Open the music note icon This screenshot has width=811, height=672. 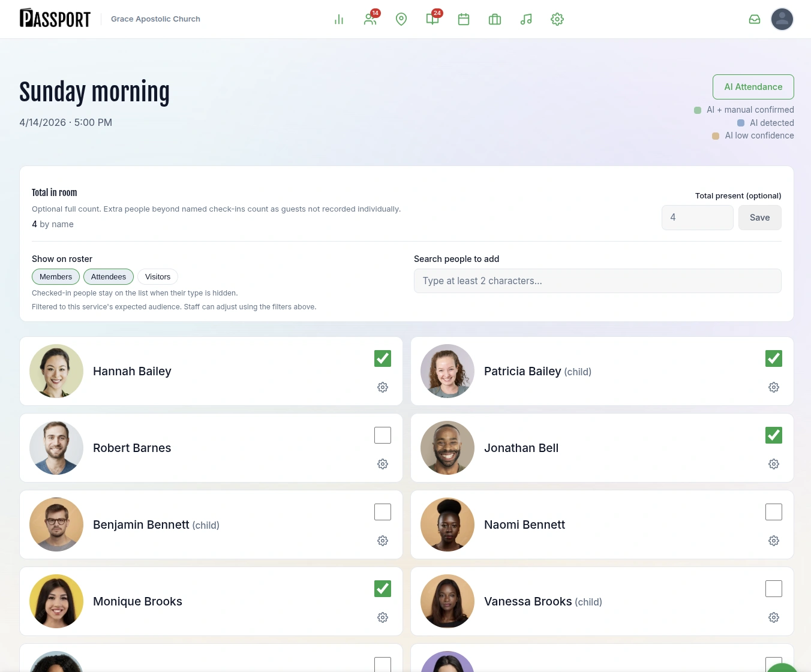tap(526, 19)
